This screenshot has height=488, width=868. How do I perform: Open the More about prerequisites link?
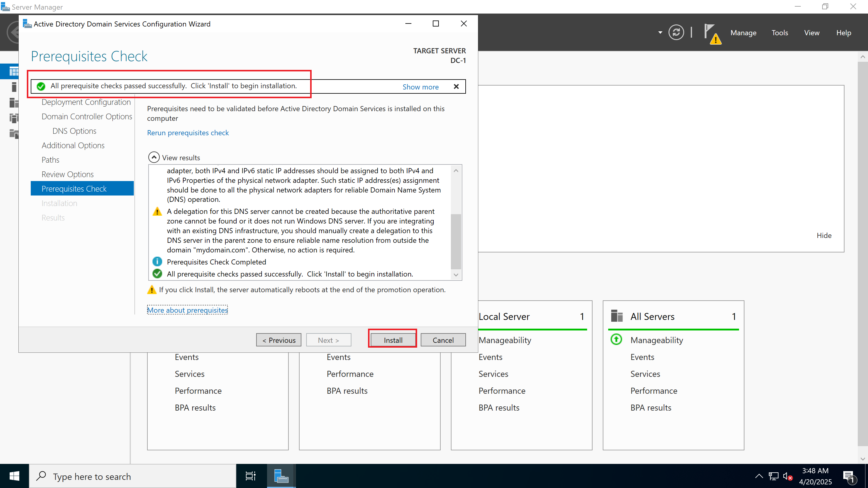(x=187, y=310)
